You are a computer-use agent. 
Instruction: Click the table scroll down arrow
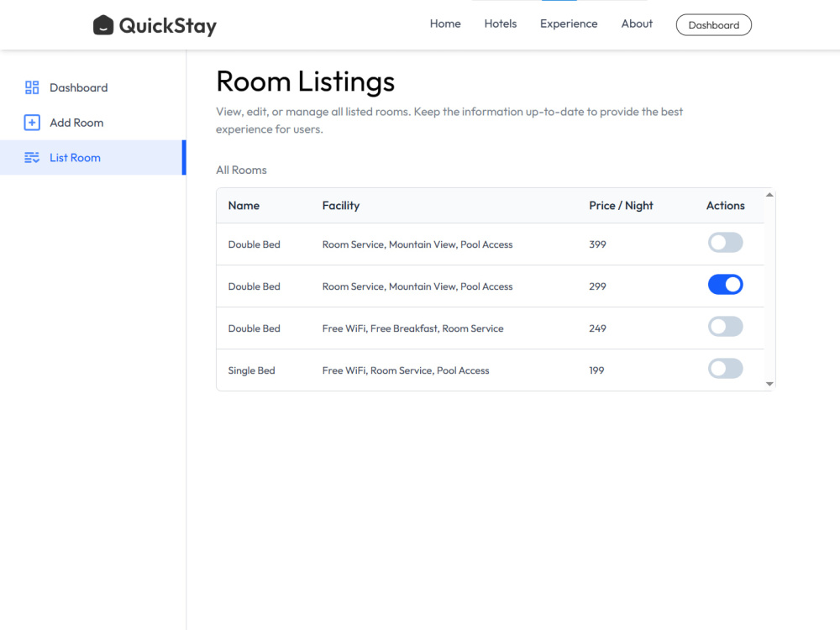(769, 384)
